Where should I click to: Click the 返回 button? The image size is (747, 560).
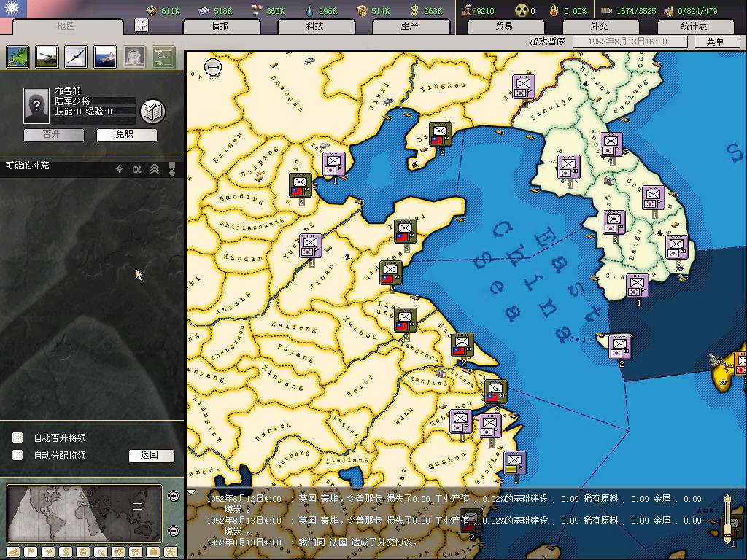[x=151, y=455]
